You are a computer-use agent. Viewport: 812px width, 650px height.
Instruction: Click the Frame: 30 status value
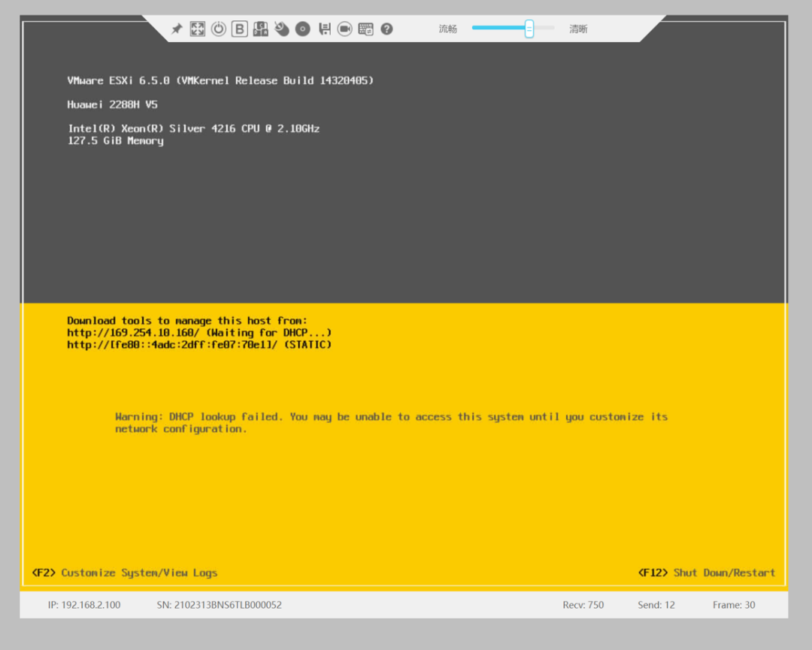point(734,605)
